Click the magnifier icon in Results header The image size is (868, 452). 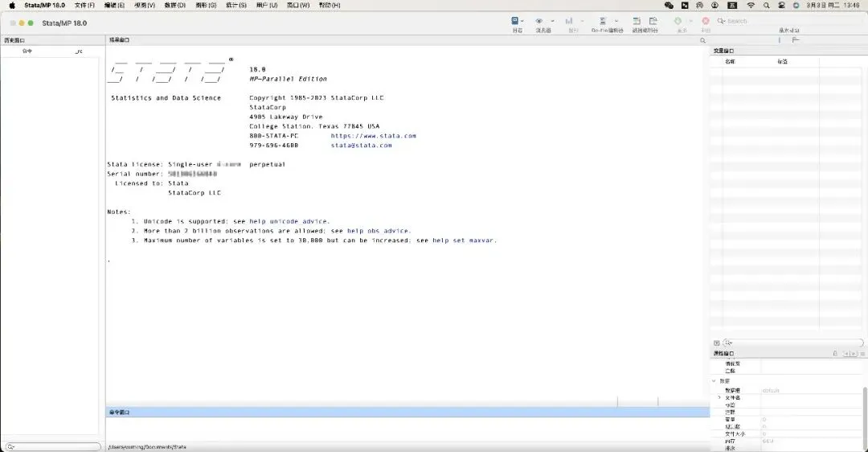click(703, 40)
